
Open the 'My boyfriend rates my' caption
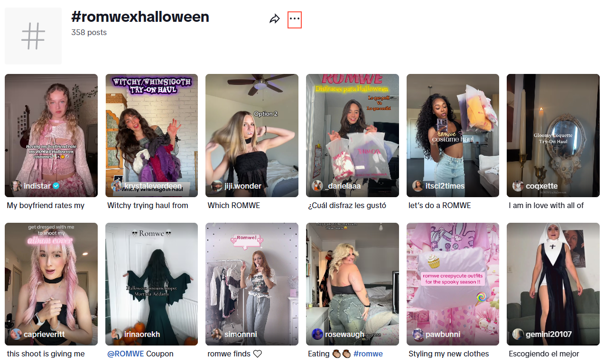pyautogui.click(x=46, y=205)
